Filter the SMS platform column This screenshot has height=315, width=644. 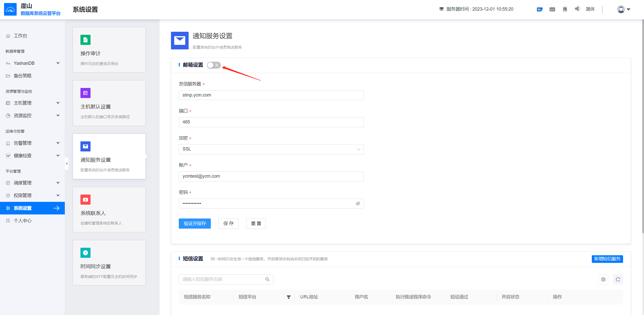coord(288,297)
